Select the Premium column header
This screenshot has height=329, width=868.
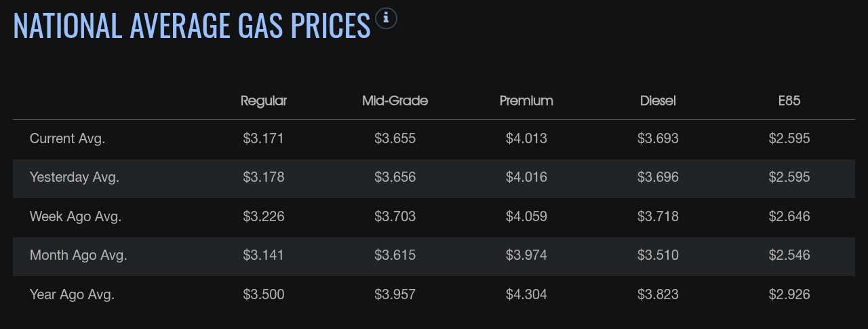[526, 101]
